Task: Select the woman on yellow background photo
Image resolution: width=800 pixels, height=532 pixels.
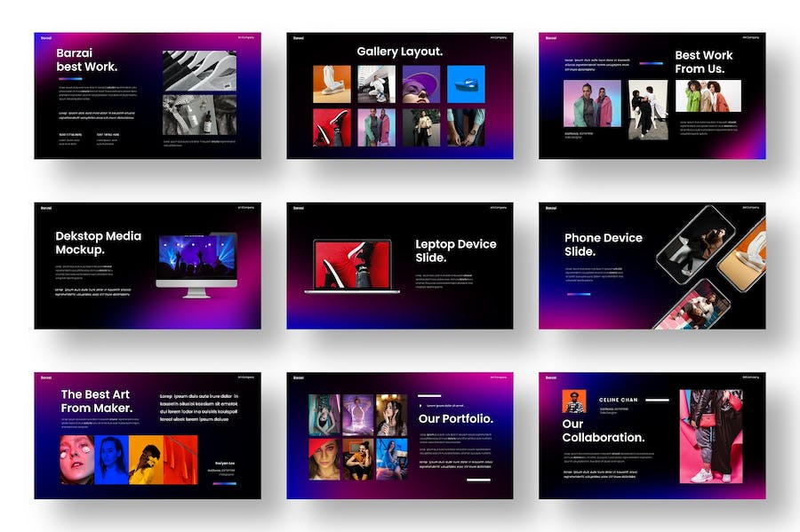Action: [x=146, y=460]
